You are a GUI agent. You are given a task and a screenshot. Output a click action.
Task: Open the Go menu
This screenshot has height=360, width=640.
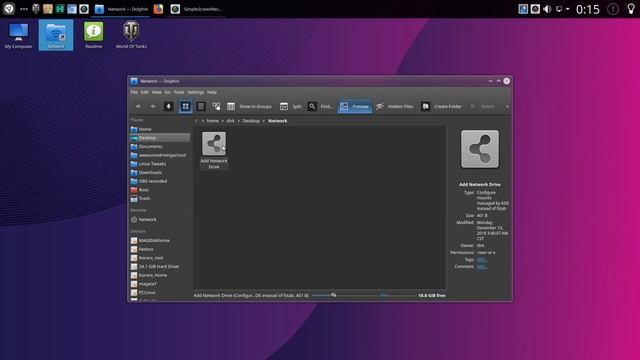coord(167,92)
